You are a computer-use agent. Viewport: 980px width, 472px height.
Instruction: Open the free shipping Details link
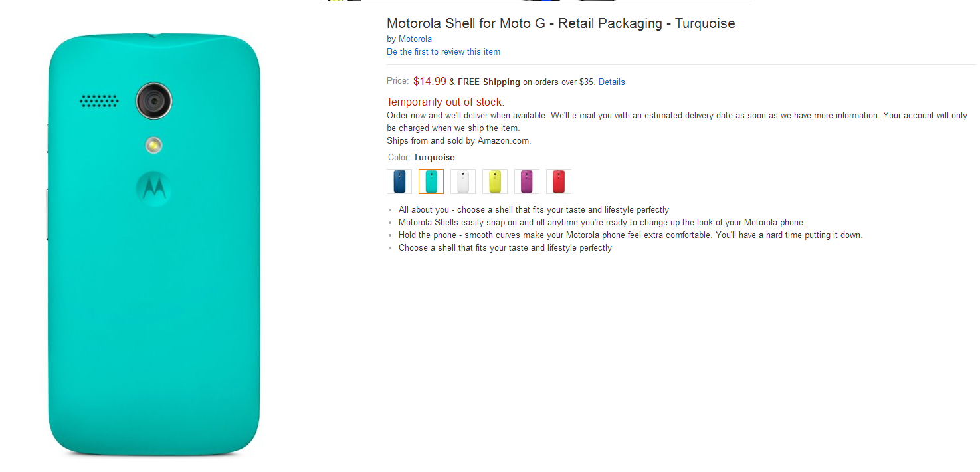pos(611,82)
